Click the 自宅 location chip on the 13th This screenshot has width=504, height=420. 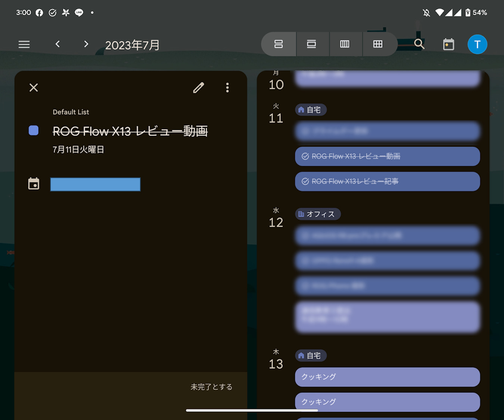tap(311, 355)
